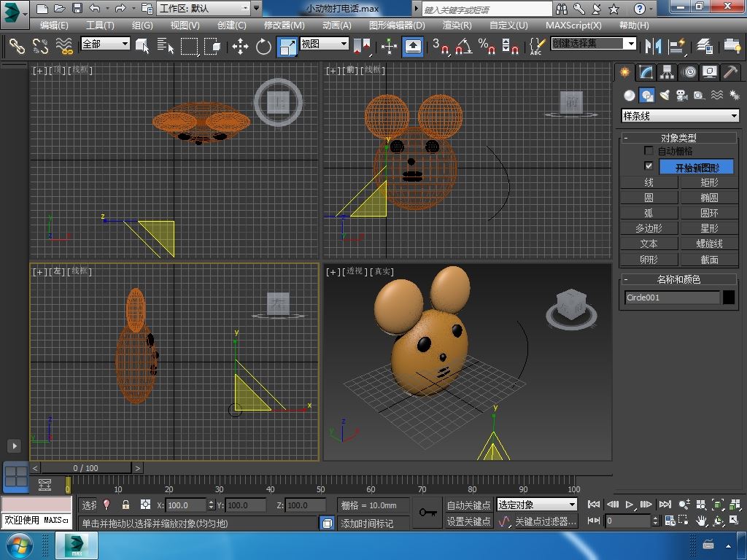The width and height of the screenshot is (747, 560).
Task: Click the 开始新图形 button
Action: tap(697, 167)
